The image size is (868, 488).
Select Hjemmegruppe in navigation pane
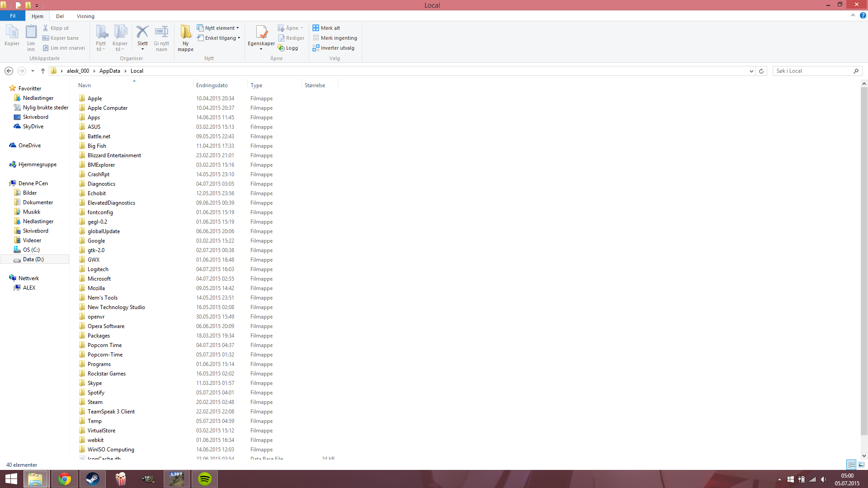click(x=38, y=164)
